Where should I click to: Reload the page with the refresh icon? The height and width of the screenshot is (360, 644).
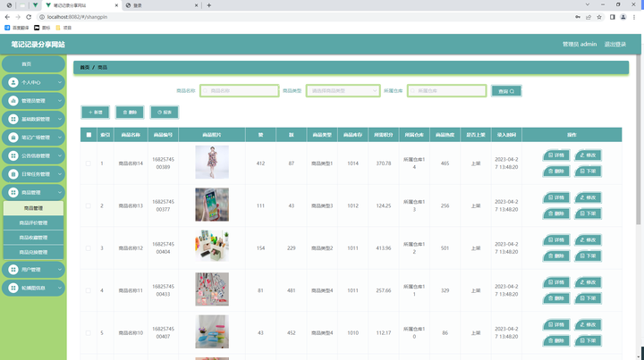click(29, 17)
